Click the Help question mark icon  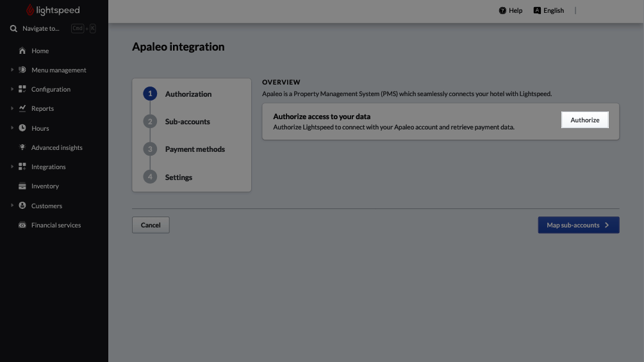[x=502, y=11]
